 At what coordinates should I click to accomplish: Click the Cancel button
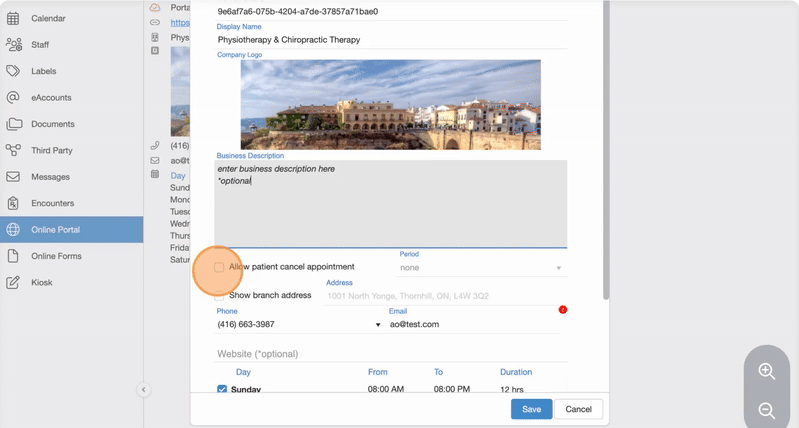(578, 409)
